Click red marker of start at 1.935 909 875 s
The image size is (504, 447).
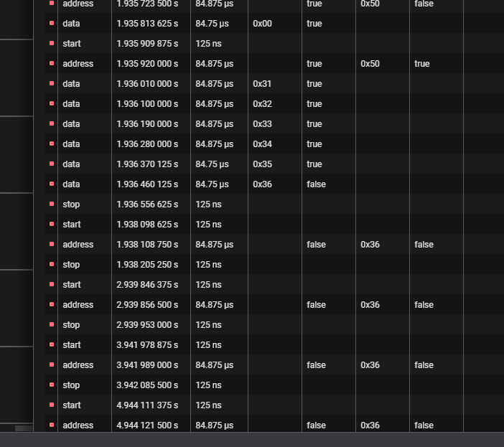tap(52, 44)
